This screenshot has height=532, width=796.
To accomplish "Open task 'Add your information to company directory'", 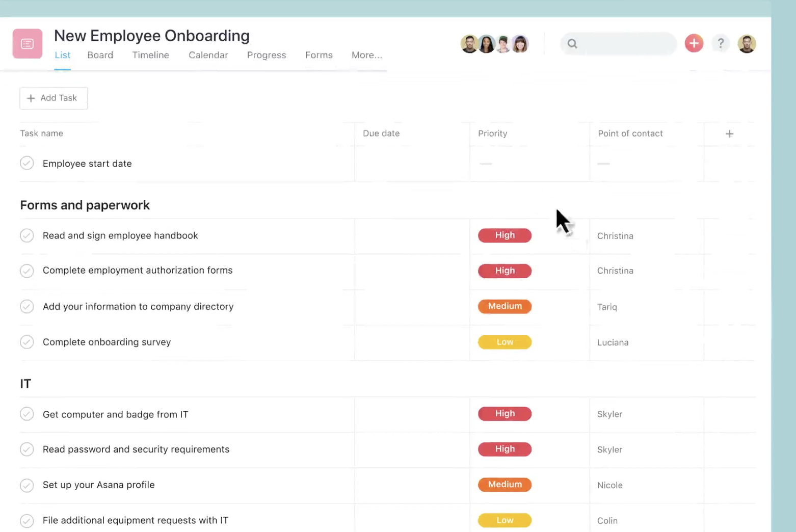I will 138,306.
